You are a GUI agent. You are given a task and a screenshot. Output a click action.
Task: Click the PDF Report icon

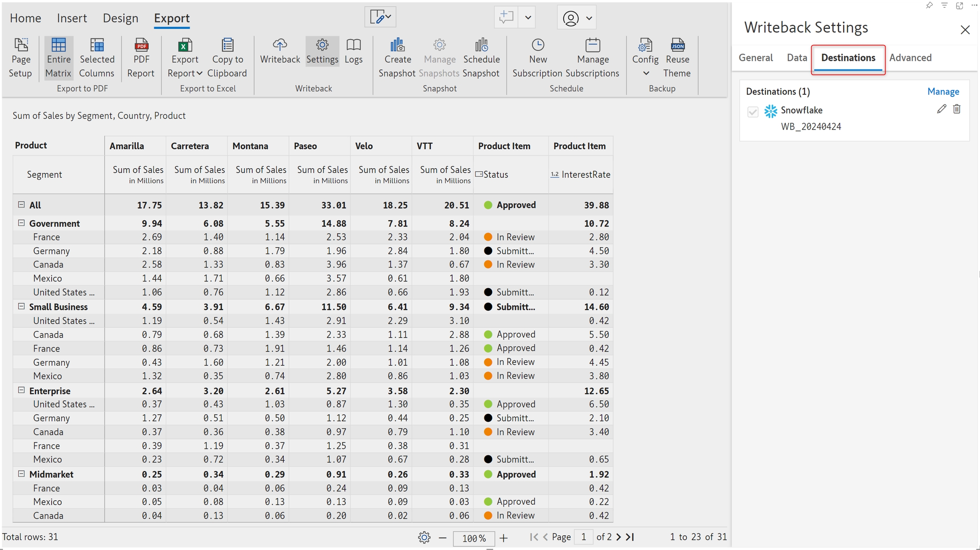point(141,45)
